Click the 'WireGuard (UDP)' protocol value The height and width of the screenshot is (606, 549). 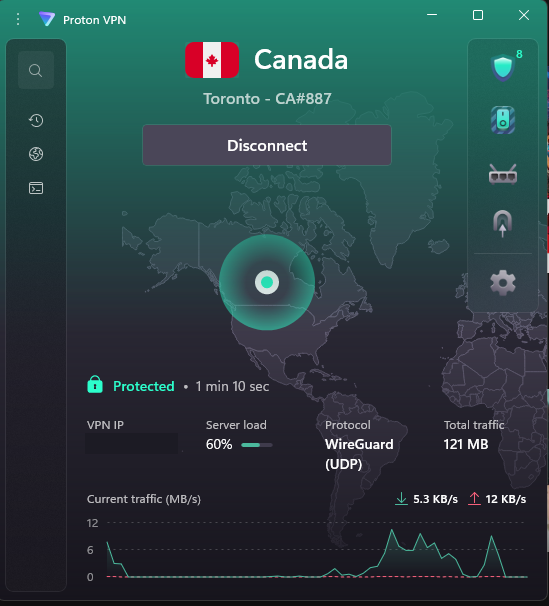(359, 454)
